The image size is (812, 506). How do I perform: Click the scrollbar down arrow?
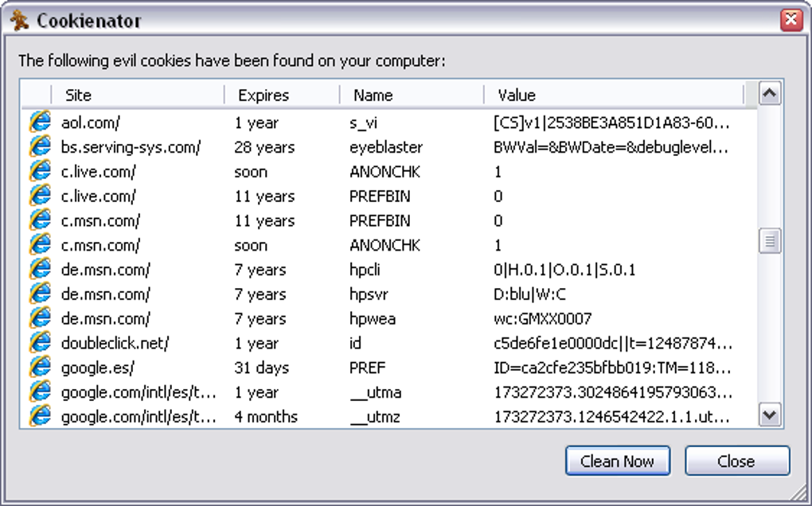770,415
